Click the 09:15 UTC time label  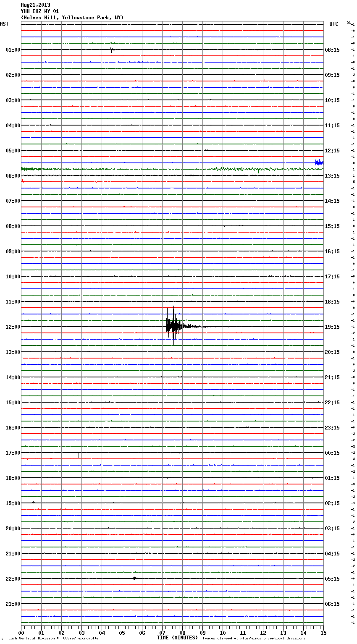tap(332, 75)
